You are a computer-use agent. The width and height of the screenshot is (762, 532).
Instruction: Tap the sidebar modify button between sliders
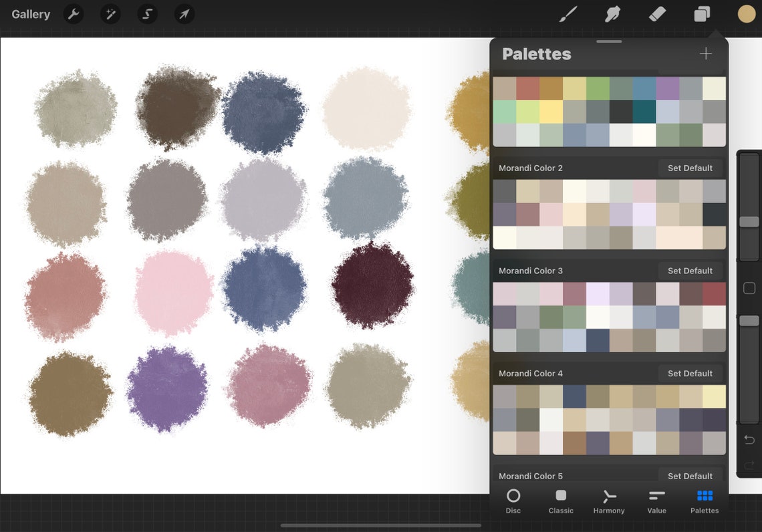(749, 288)
